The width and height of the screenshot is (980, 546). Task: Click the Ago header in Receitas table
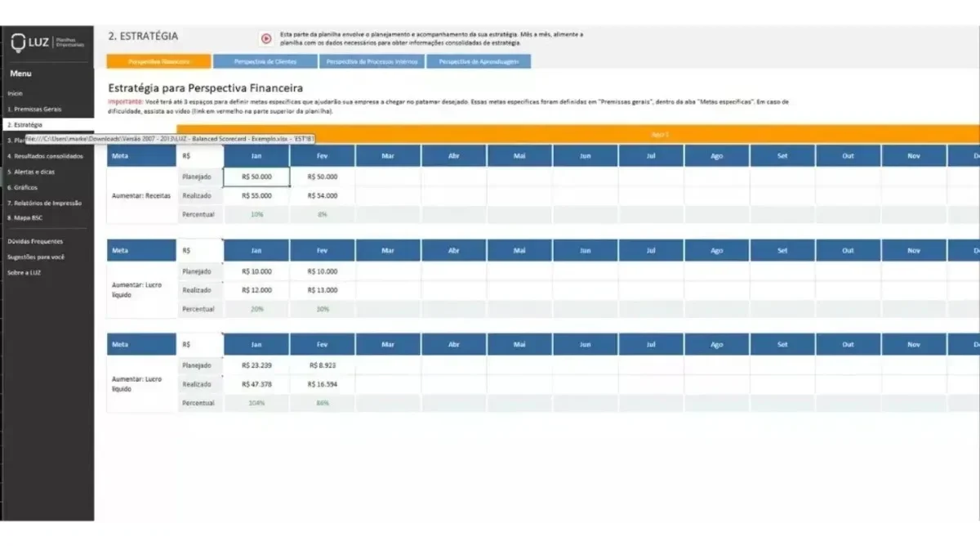click(717, 155)
